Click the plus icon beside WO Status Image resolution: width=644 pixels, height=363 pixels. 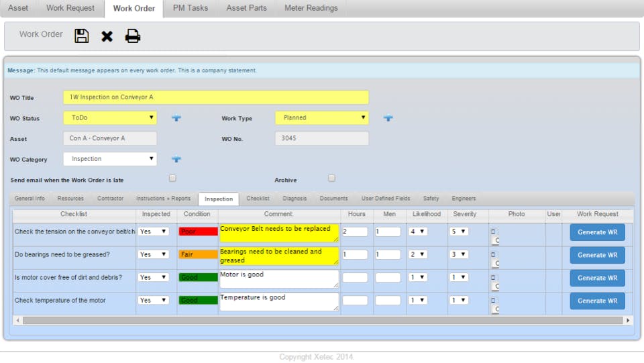tap(176, 118)
